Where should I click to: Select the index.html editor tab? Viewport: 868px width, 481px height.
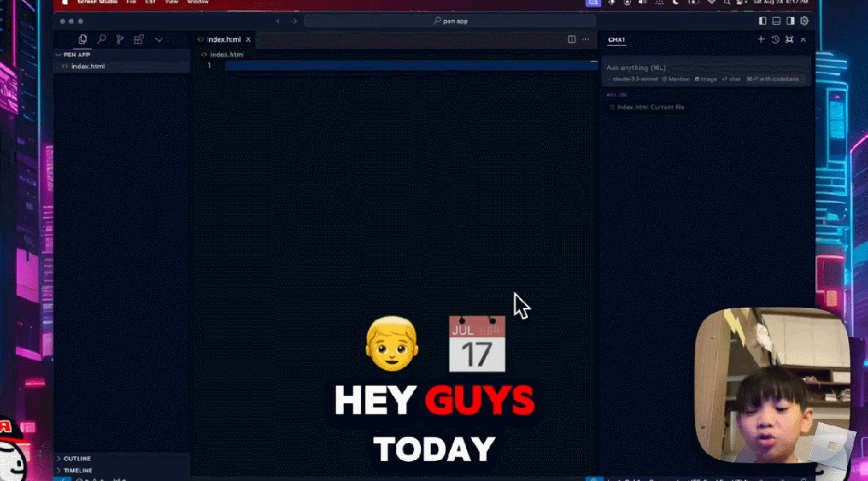click(x=223, y=39)
